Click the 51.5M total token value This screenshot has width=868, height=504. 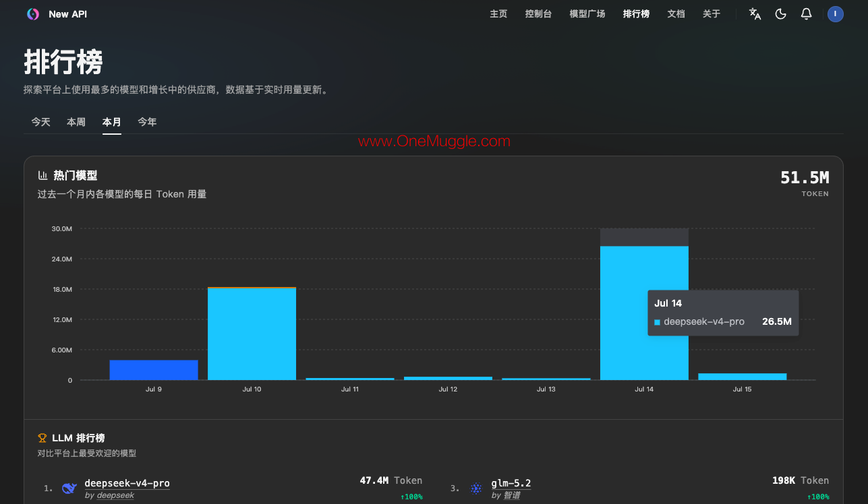(x=805, y=177)
